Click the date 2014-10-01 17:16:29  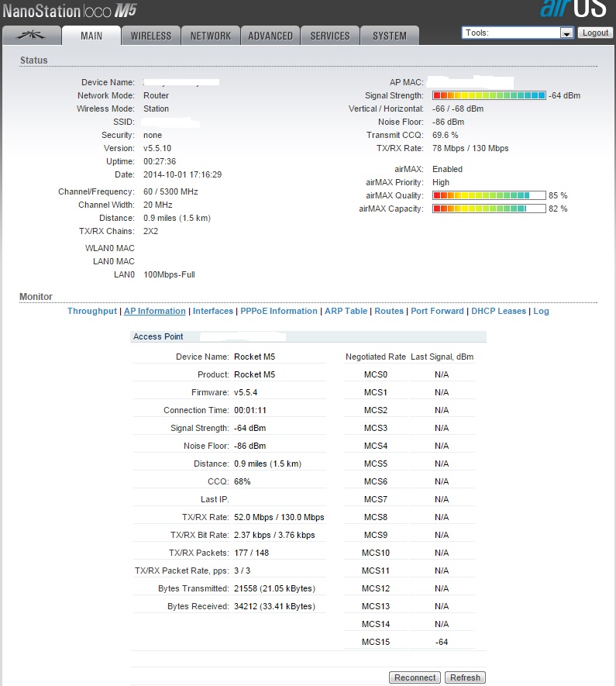pyautogui.click(x=182, y=174)
